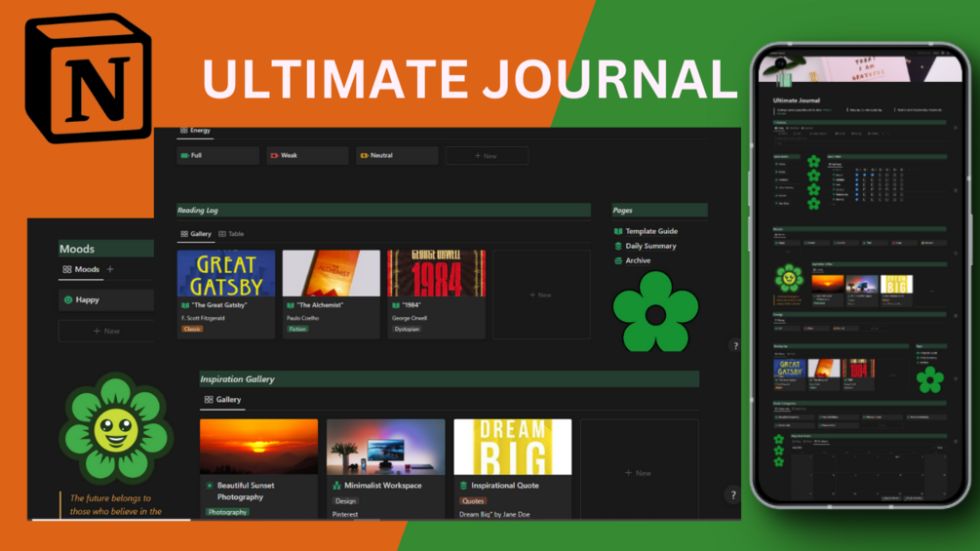Click Inspirational Quote card icon

(x=463, y=486)
